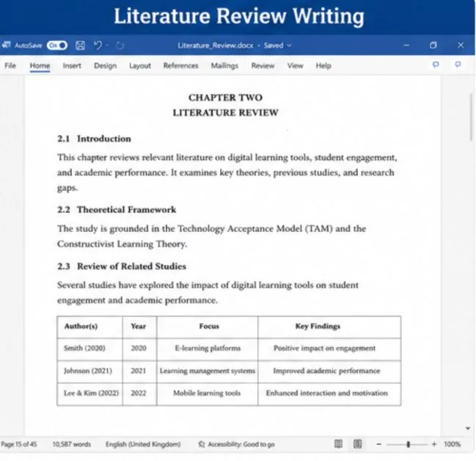
Task: Click the Constructivist Learning Theory text
Action: (x=122, y=244)
